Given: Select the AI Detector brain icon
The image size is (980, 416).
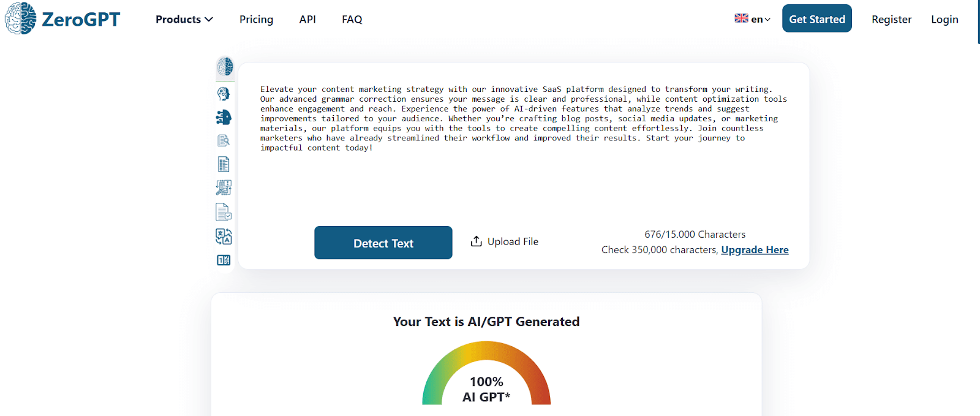Looking at the screenshot, I should coord(224,68).
